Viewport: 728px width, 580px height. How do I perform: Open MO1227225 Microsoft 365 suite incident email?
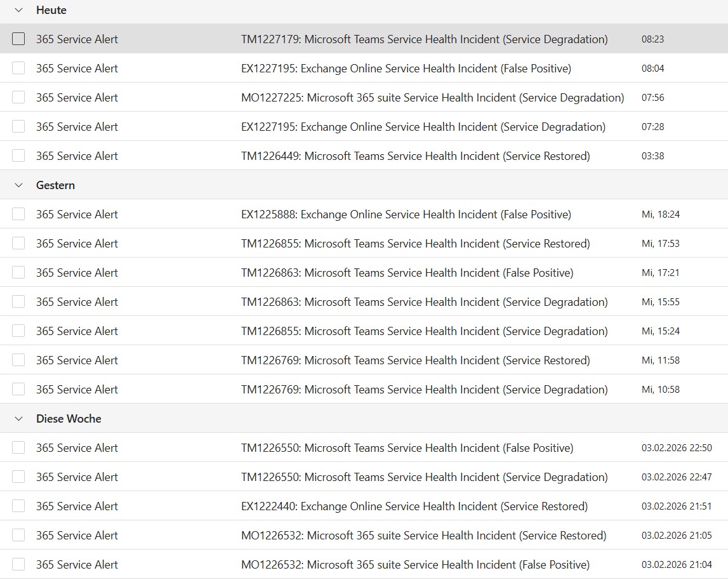(432, 98)
